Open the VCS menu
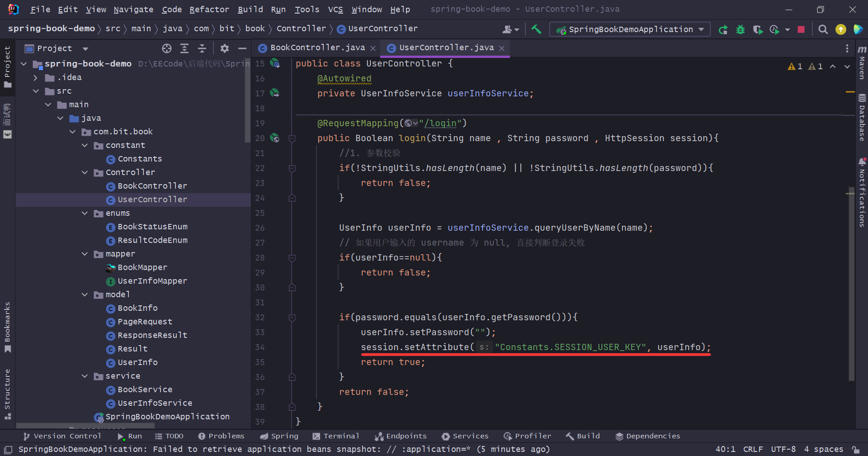 [335, 9]
